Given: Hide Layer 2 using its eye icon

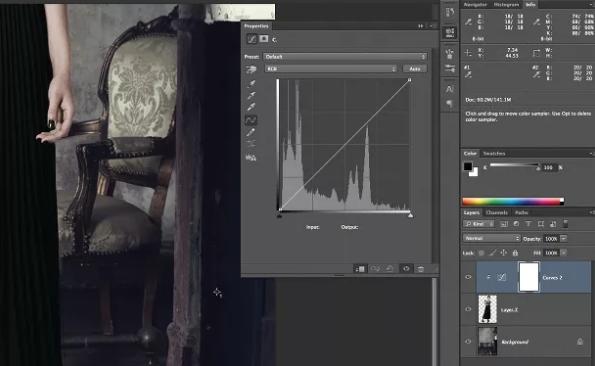Looking at the screenshot, I should click(x=468, y=309).
